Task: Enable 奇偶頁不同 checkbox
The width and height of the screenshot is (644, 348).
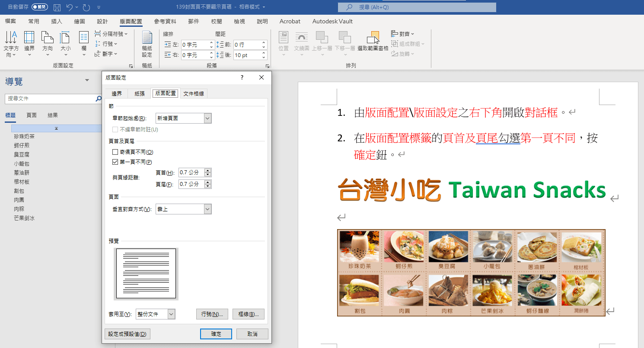Action: 115,152
